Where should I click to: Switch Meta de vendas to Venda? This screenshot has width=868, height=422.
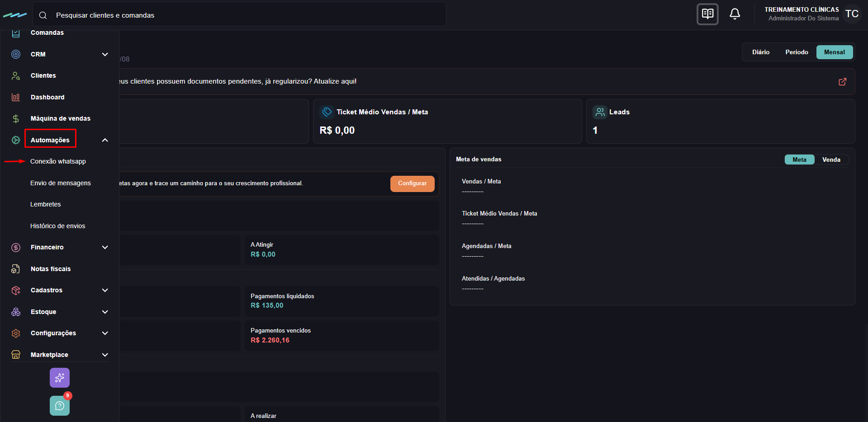tap(831, 159)
